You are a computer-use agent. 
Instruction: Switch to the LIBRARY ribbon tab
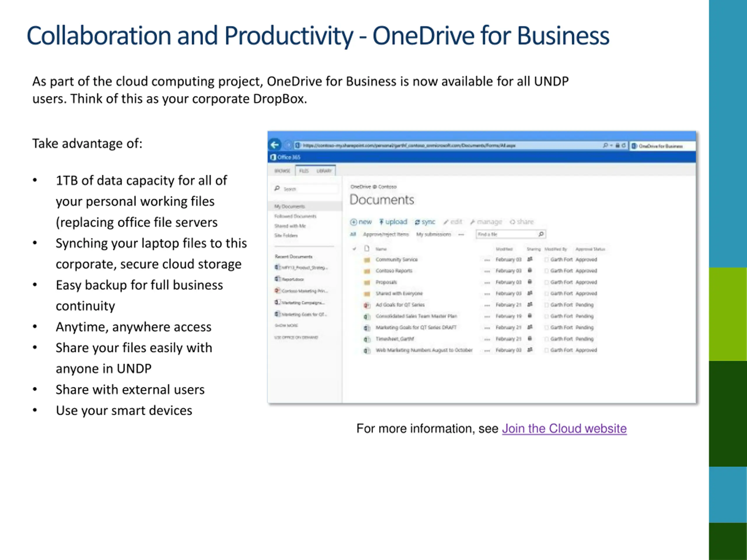point(324,171)
